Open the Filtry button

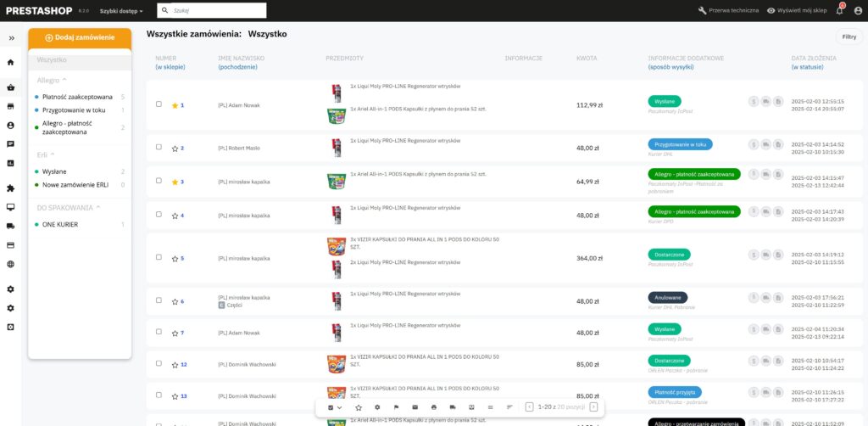[848, 36]
